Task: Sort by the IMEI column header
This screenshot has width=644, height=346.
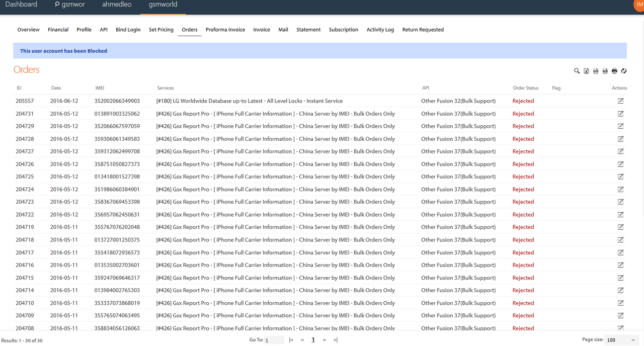Action: (100, 88)
